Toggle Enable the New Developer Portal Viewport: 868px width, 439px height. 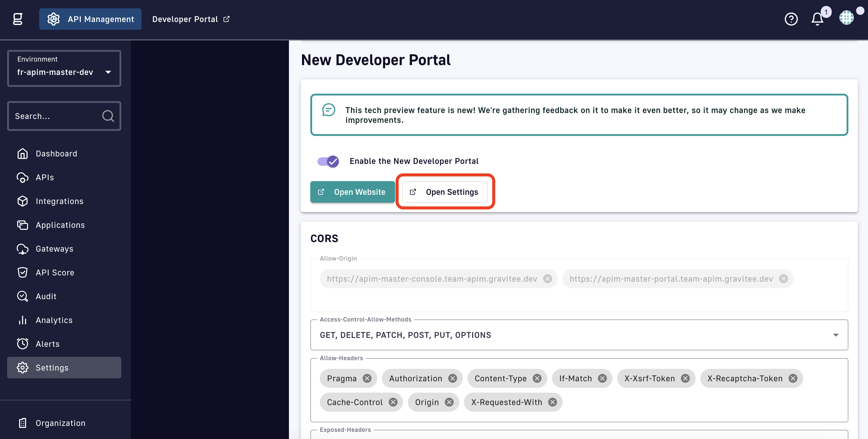coord(328,161)
